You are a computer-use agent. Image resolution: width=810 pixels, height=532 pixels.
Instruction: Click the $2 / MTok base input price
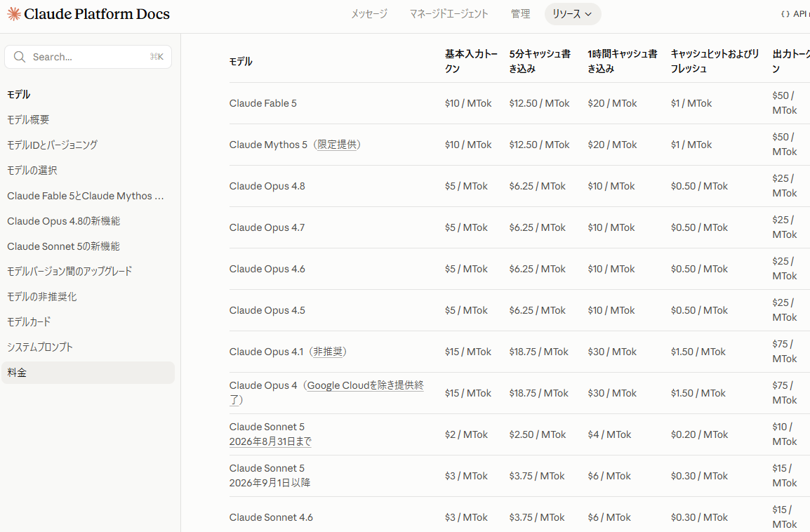[x=467, y=434]
